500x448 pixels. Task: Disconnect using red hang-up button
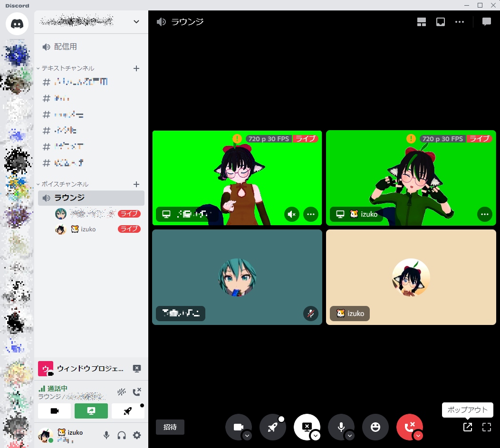click(x=409, y=427)
